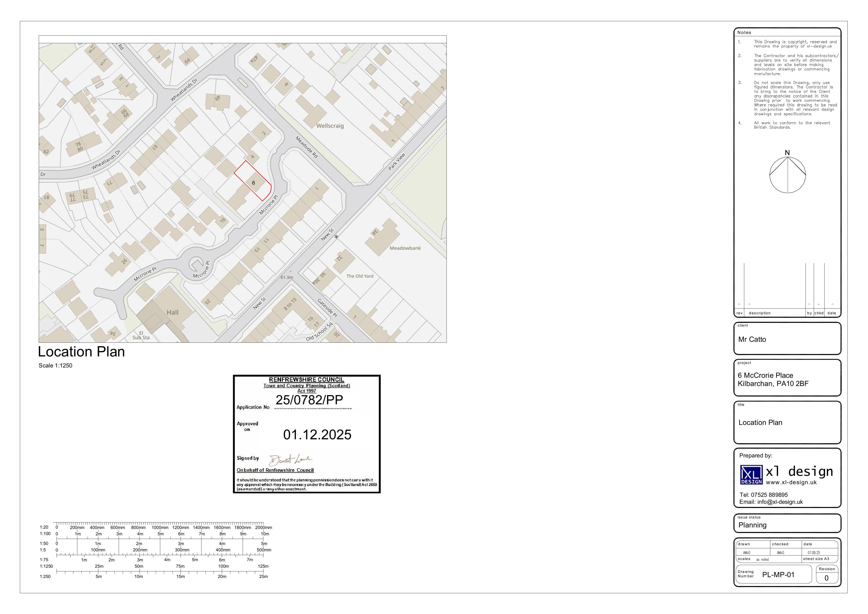Click the 'Old School Sq' street label

319,331
